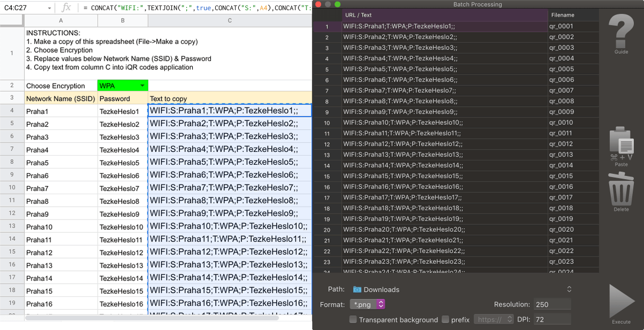Select Batch Processing row 5 with Praha5

pyautogui.click(x=444, y=69)
